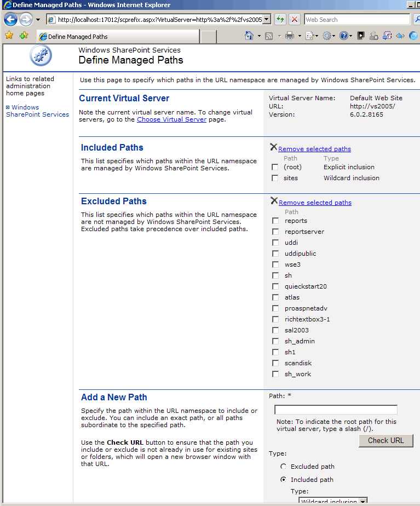Tick the atlas excluded path checkbox

(275, 297)
